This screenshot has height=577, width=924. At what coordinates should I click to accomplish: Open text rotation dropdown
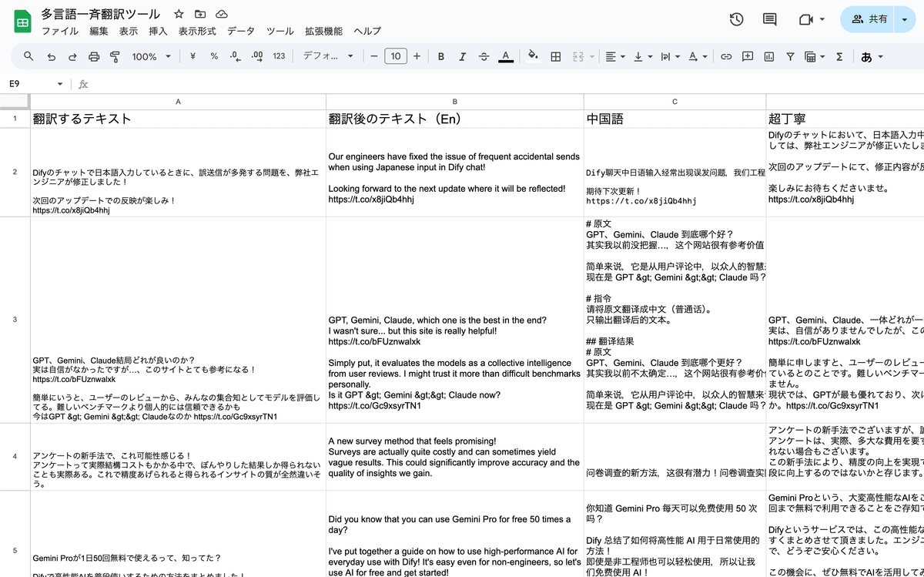point(697,56)
